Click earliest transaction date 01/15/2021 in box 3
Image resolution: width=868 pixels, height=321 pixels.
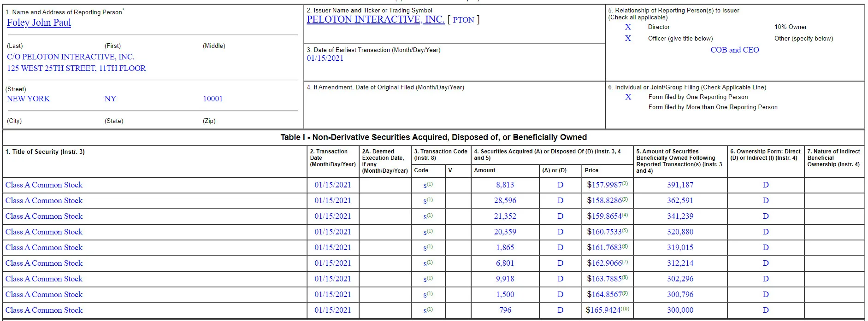tap(325, 58)
